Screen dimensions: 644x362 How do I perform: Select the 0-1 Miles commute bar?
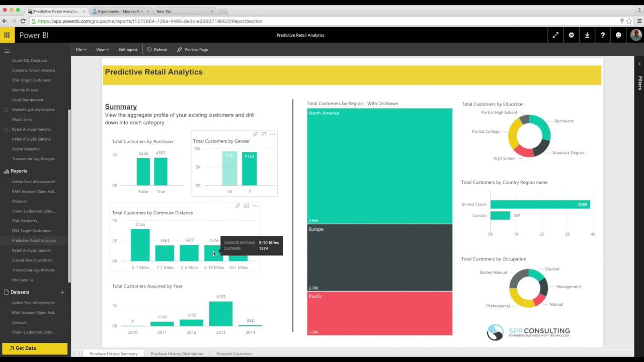click(x=140, y=245)
